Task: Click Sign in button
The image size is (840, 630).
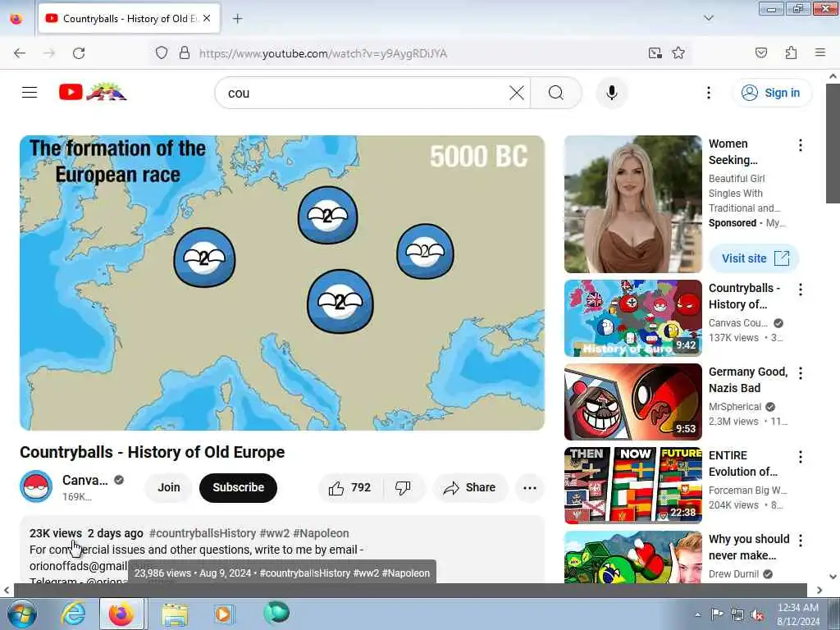Action: click(x=772, y=93)
